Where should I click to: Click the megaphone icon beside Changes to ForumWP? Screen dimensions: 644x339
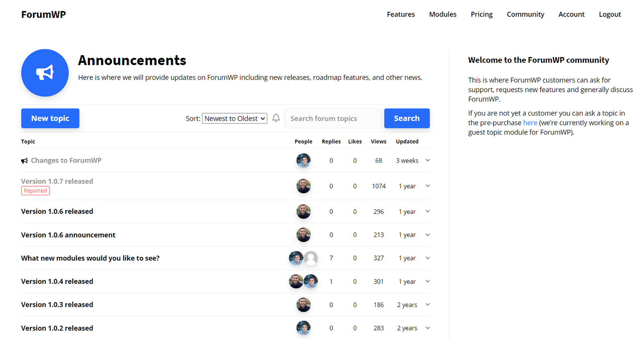pyautogui.click(x=25, y=161)
